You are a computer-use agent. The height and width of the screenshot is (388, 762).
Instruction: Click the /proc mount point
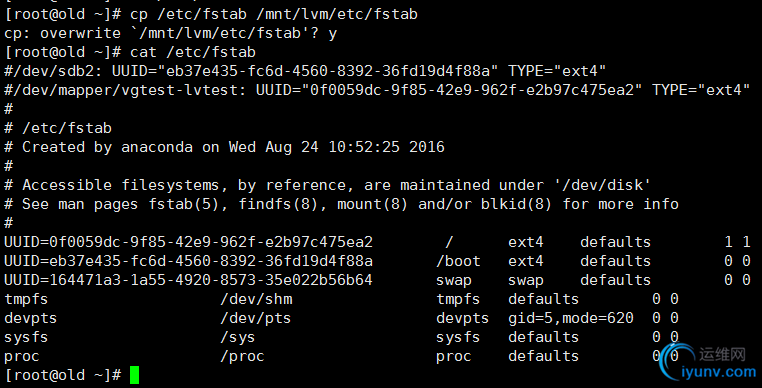click(x=242, y=356)
